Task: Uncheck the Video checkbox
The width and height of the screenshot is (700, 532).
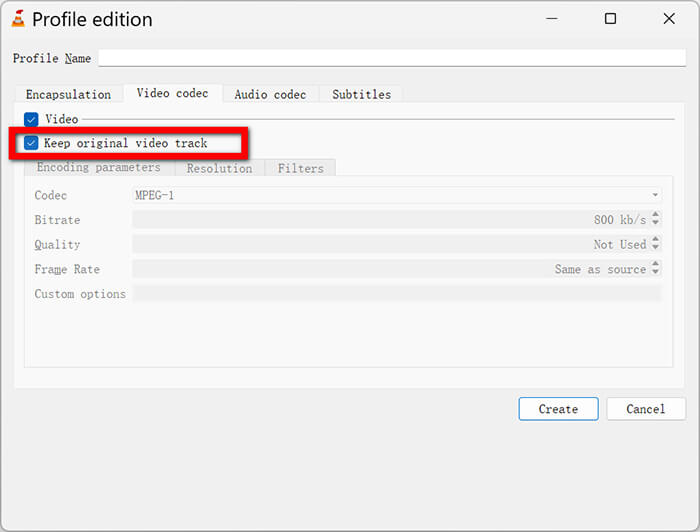Action: click(x=31, y=119)
